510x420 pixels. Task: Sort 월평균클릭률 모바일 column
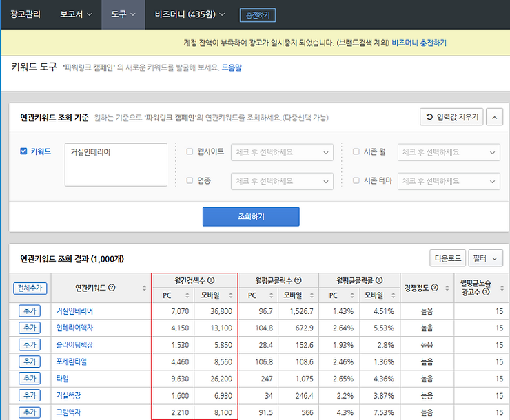pos(394,295)
